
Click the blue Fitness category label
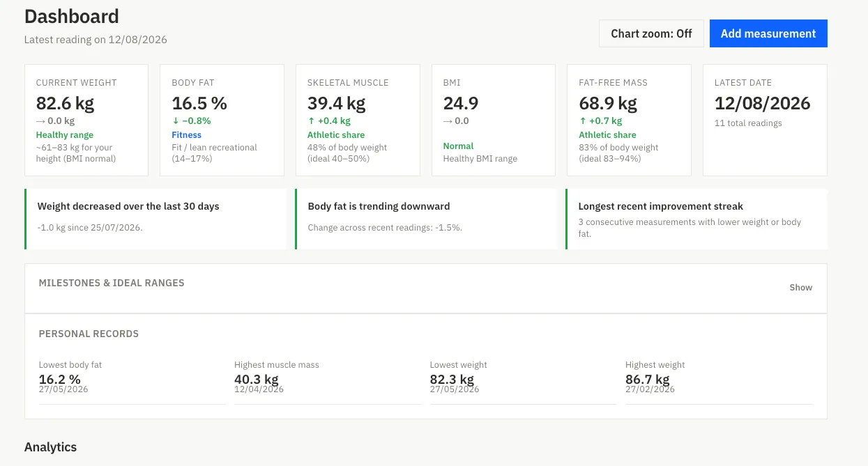186,135
